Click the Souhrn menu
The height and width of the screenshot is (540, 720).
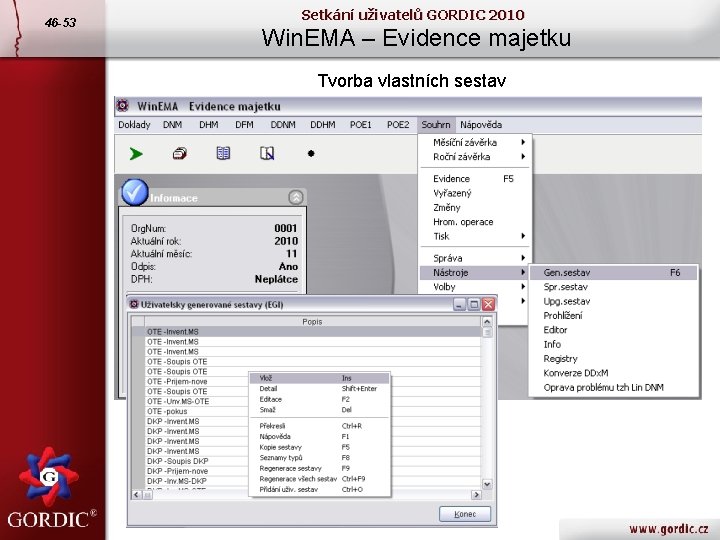[x=436, y=125]
